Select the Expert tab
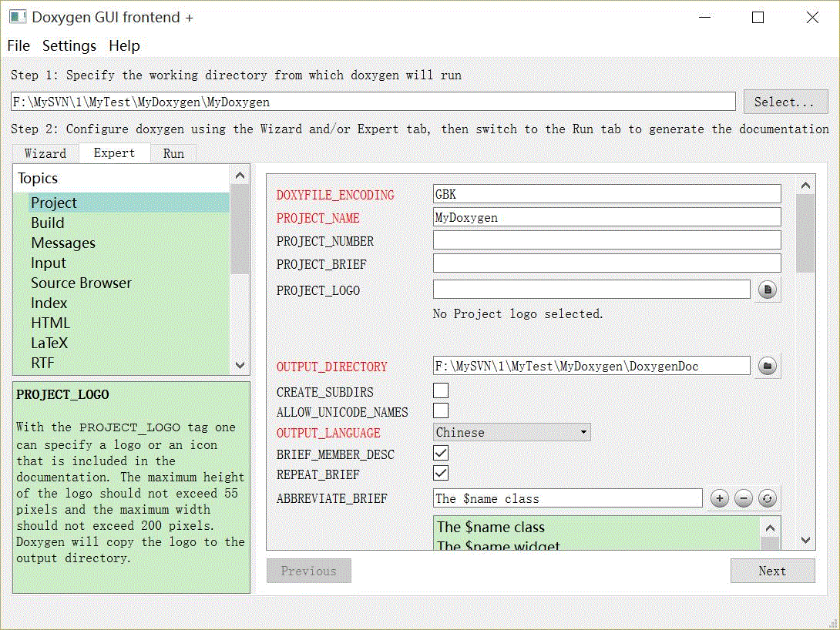 coord(114,153)
